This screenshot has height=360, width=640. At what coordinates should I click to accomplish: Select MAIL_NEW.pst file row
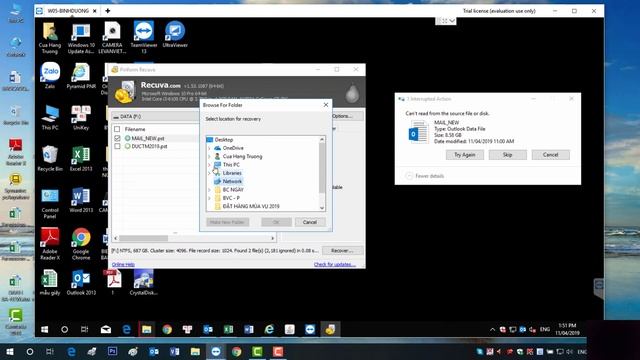tap(148, 138)
